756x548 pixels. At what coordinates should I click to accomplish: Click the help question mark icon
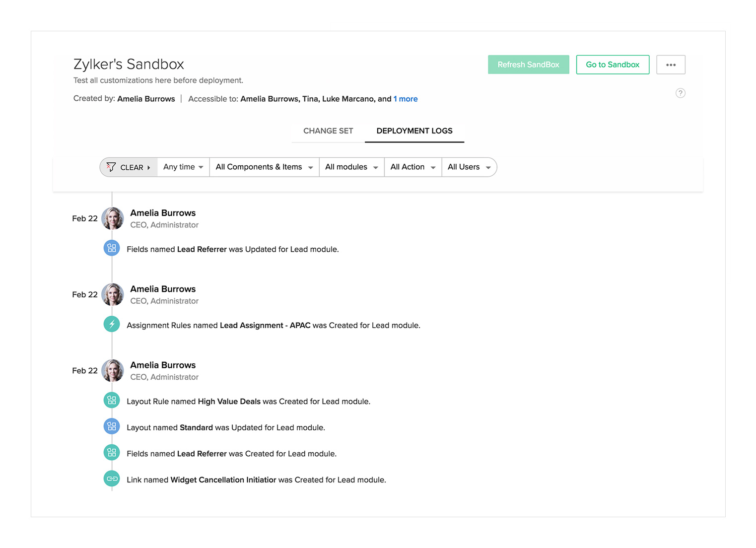(680, 93)
